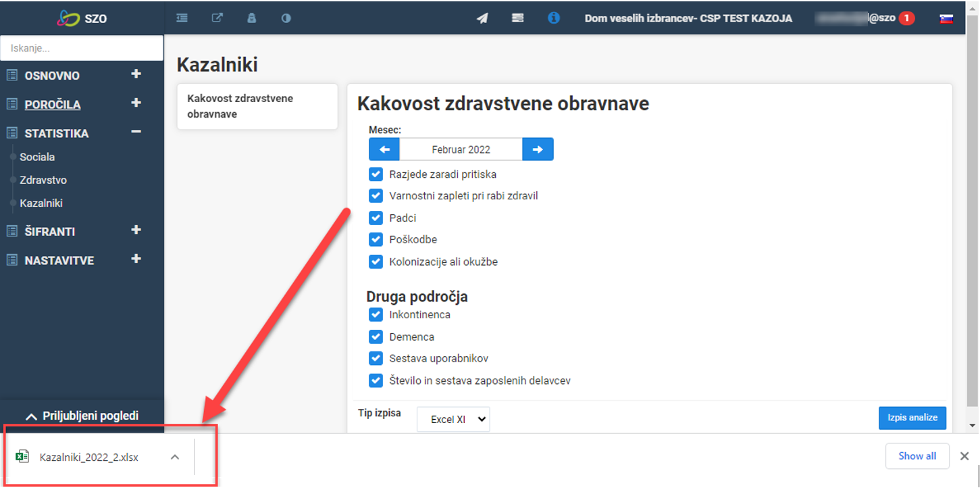The height and width of the screenshot is (490, 980).
Task: Click the Excel file icon in downloads bar
Action: point(22,456)
